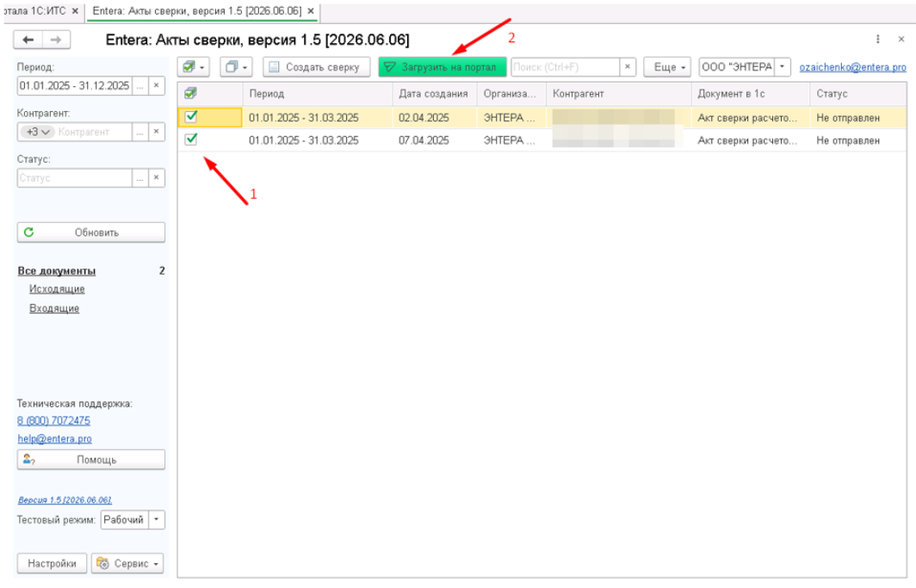Clear the search field with its x button
This screenshot has width=916, height=588.
tap(628, 67)
